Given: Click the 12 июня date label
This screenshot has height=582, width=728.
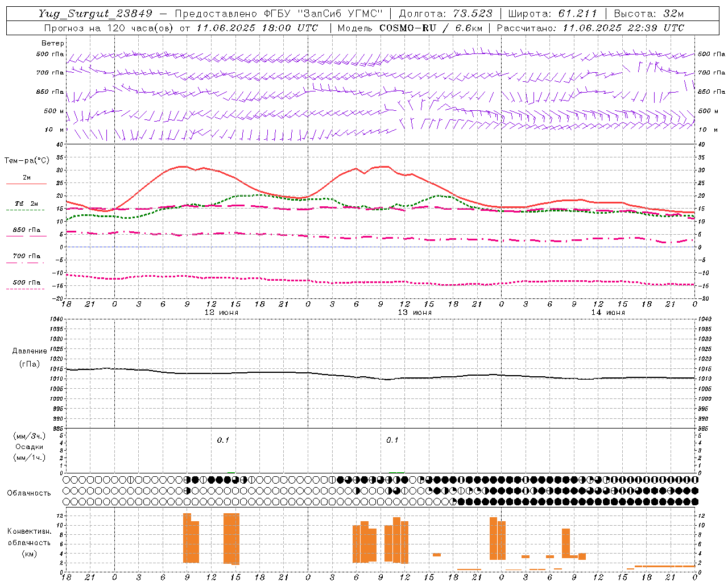Looking at the screenshot, I should 222,313.
